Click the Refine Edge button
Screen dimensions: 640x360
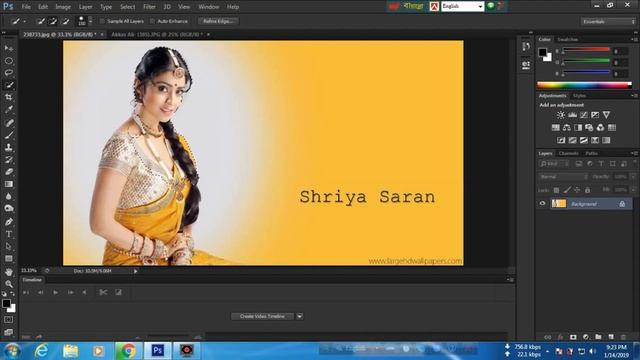pyautogui.click(x=218, y=21)
